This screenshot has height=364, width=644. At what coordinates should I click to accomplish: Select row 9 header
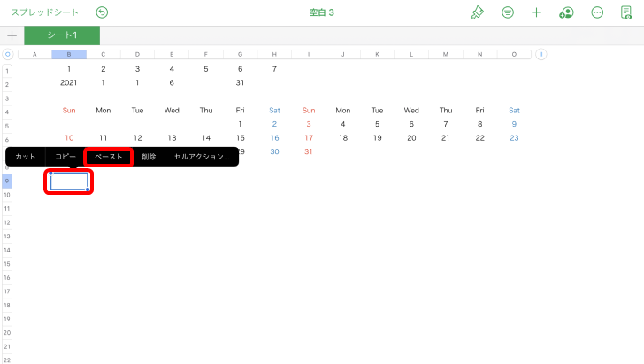(x=7, y=181)
